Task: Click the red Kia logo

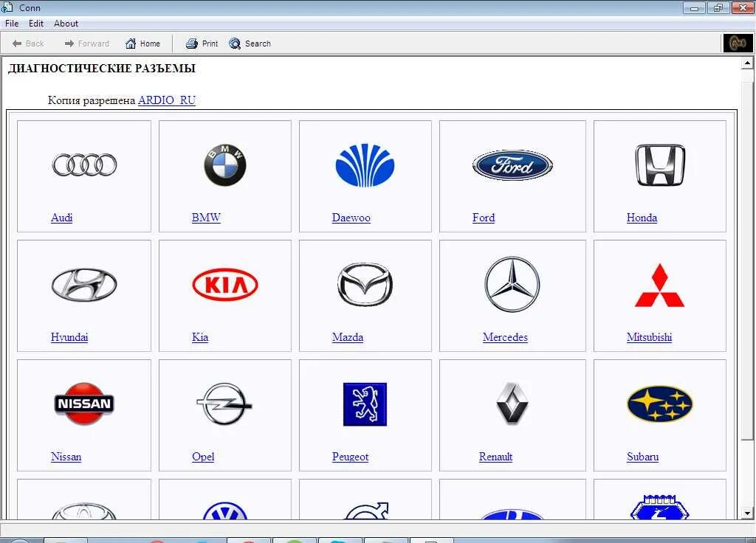Action: point(224,284)
